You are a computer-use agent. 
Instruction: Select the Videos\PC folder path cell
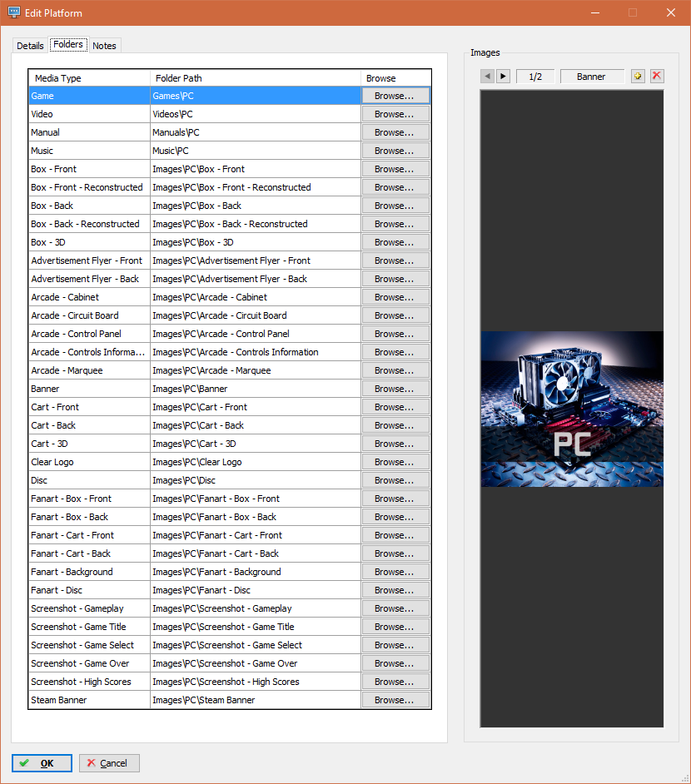click(x=256, y=114)
